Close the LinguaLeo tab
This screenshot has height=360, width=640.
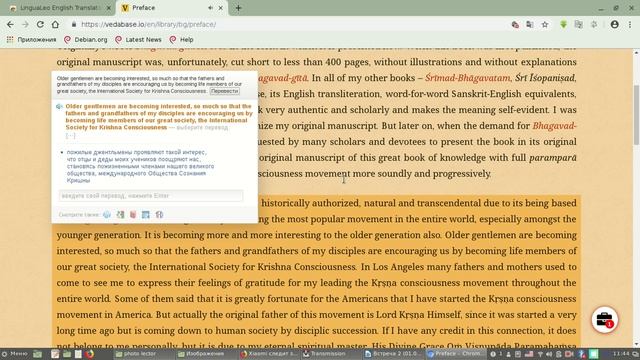pos(109,8)
